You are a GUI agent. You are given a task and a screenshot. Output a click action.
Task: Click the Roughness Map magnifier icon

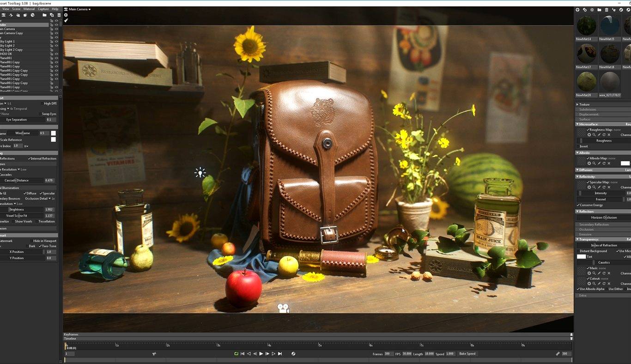click(x=594, y=135)
